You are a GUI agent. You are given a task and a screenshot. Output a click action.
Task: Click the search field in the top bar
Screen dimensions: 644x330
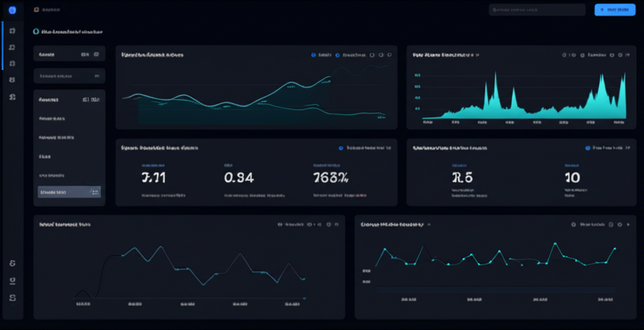[x=536, y=10]
